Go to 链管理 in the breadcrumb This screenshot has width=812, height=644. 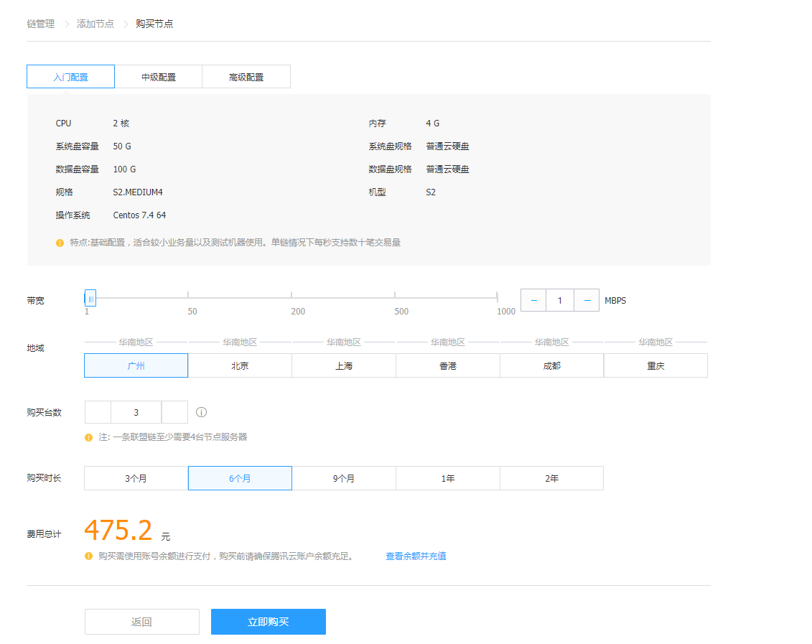tap(41, 24)
